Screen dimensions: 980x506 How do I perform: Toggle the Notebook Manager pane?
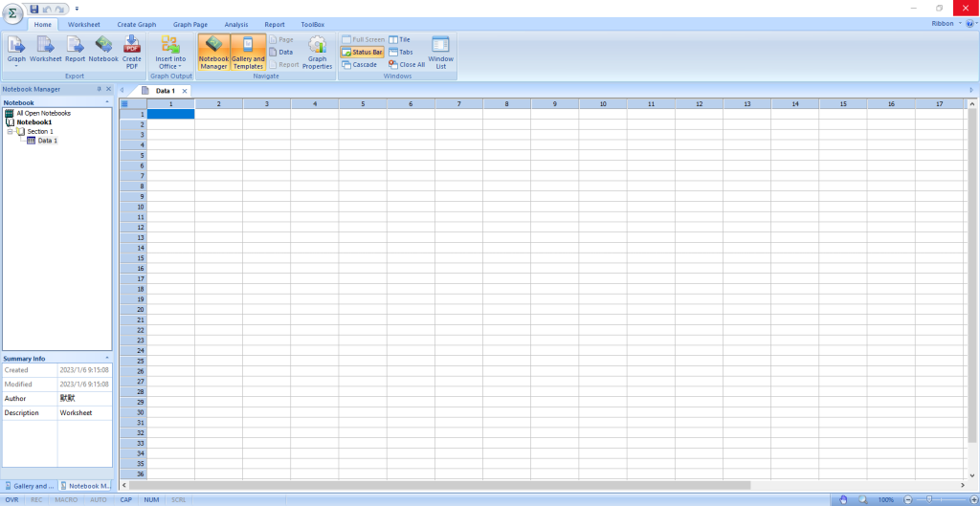(213, 51)
